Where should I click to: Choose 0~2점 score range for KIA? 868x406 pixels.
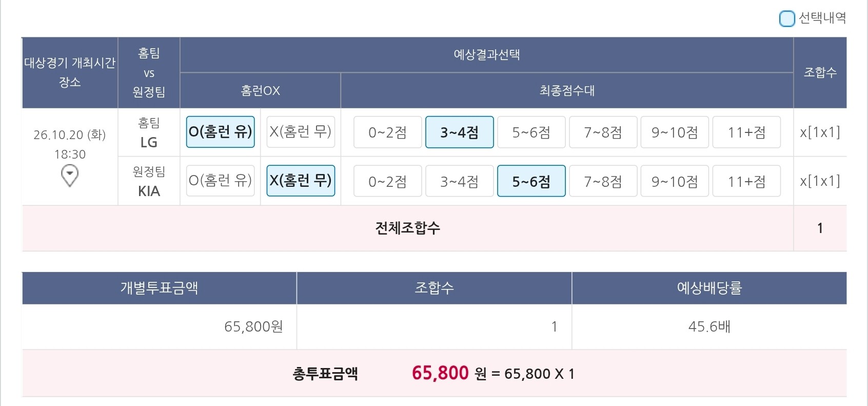pos(388,181)
